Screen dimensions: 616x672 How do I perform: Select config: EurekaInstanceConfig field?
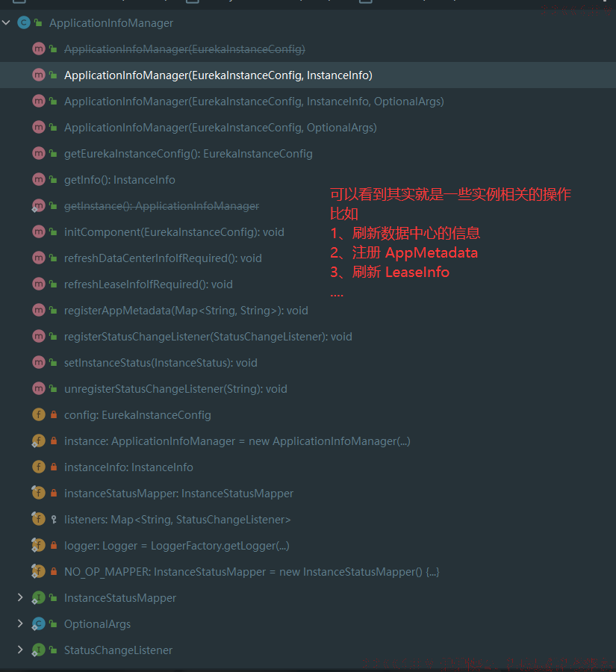coord(308,415)
